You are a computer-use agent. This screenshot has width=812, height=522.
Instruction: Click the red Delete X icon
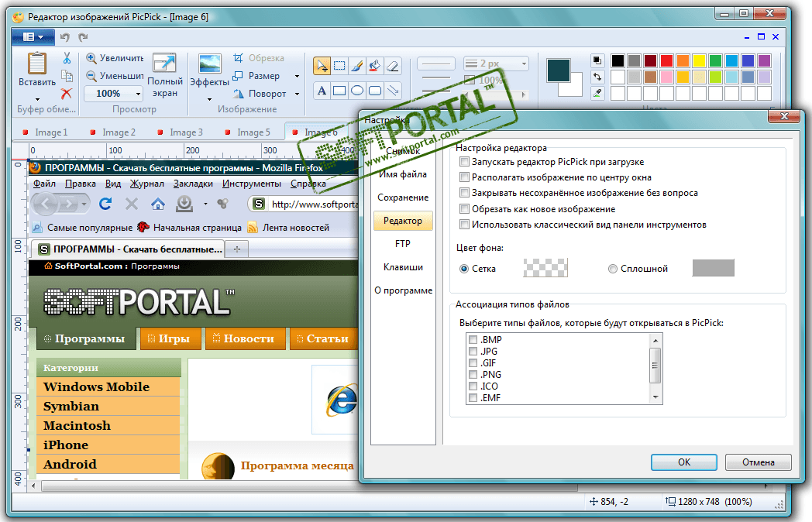(67, 94)
